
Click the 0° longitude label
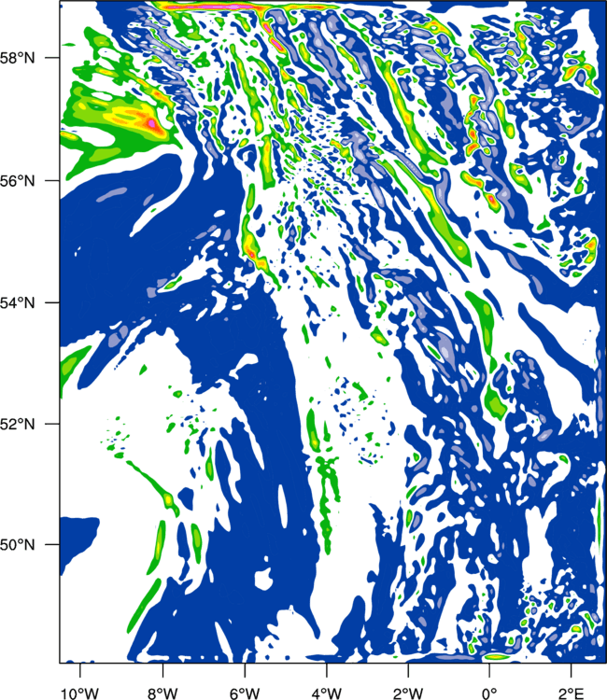click(489, 693)
